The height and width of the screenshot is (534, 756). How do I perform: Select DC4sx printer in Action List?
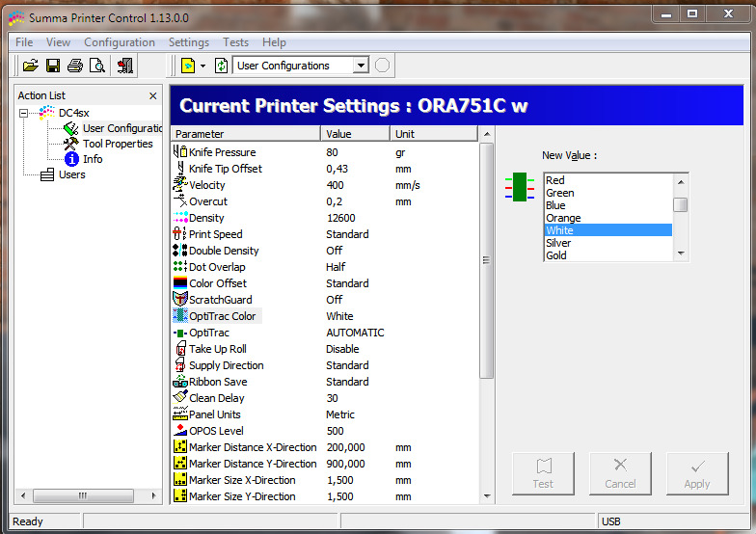73,113
